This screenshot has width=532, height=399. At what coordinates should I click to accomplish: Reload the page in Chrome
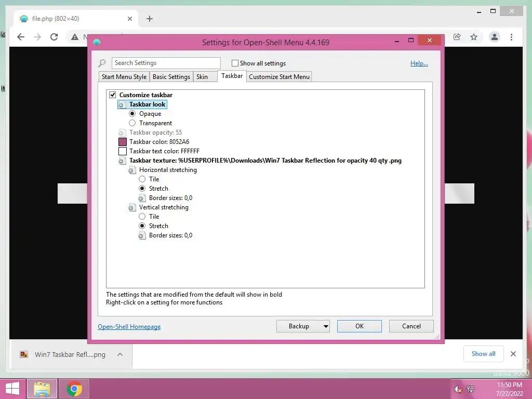(54, 37)
